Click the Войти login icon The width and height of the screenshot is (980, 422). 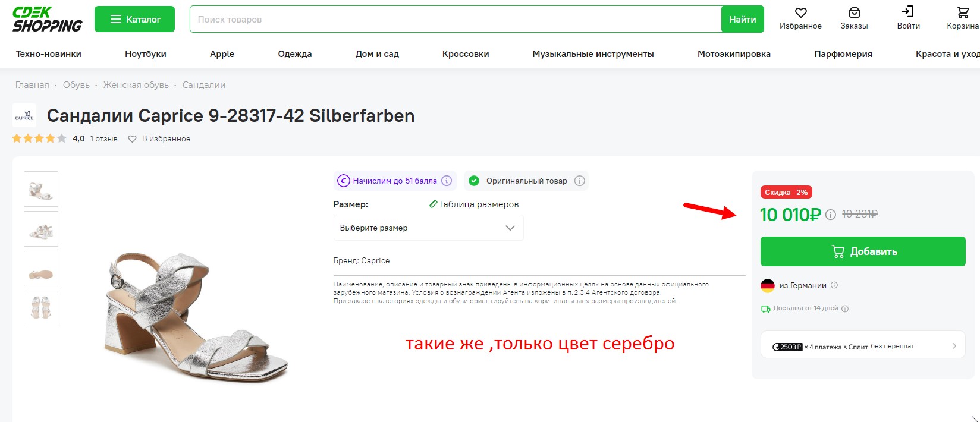pos(907,12)
